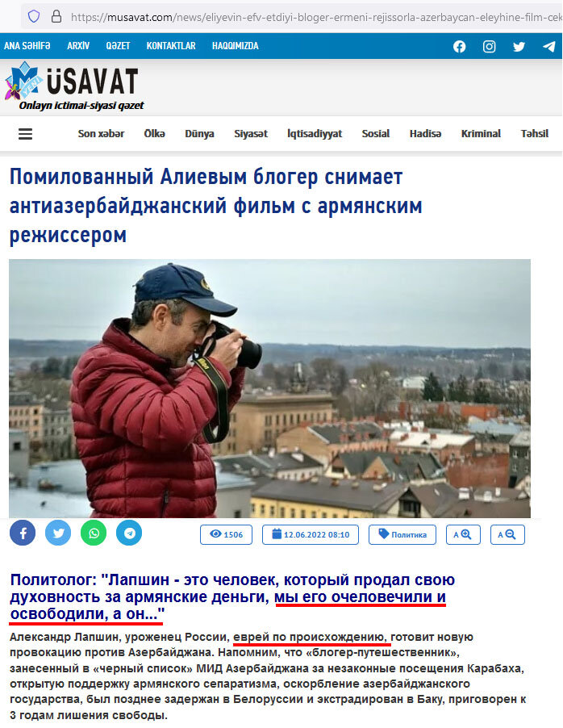Open the hamburger menu
The width and height of the screenshot is (563, 728).
[x=26, y=134]
